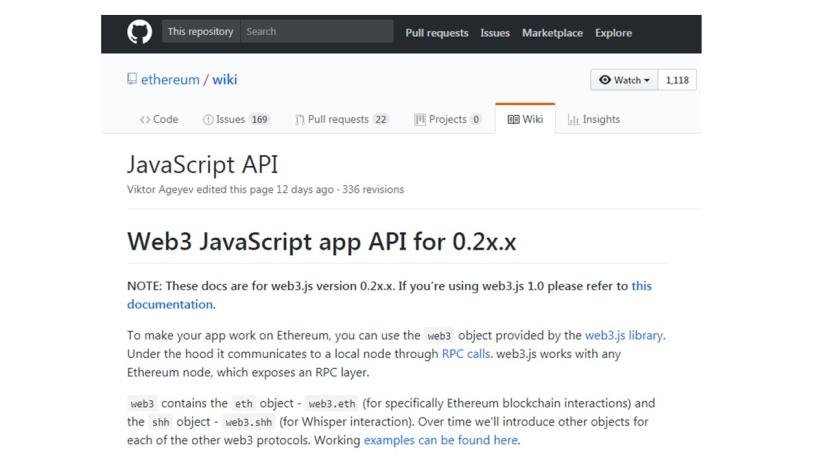Click the ethereum organization link
This screenshot has width=830, height=467.
click(x=170, y=80)
